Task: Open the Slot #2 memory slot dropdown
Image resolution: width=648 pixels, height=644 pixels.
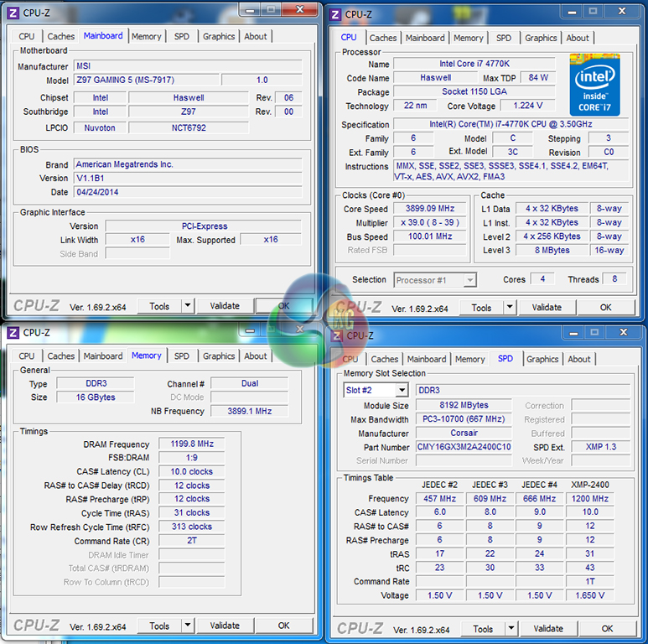Action: (x=402, y=390)
